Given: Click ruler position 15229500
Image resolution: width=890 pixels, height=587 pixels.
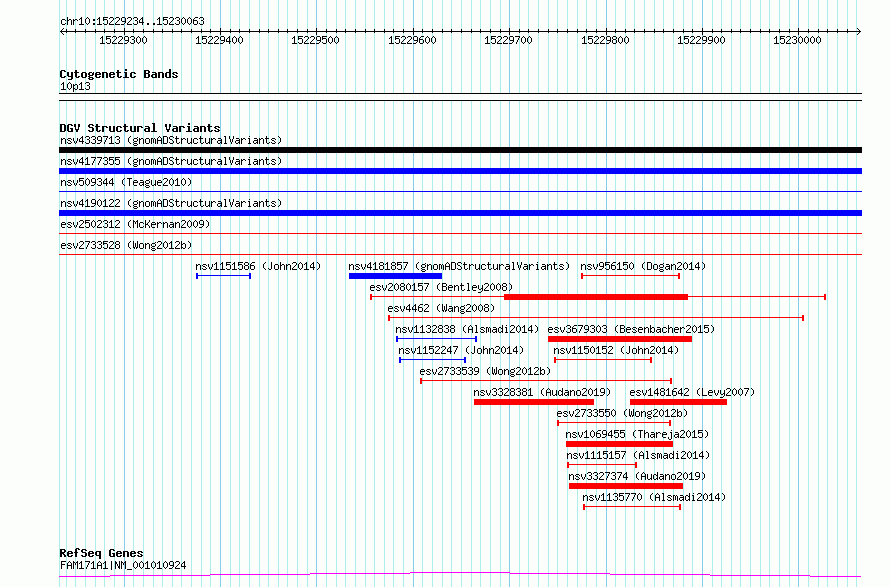Looking at the screenshot, I should (x=315, y=40).
